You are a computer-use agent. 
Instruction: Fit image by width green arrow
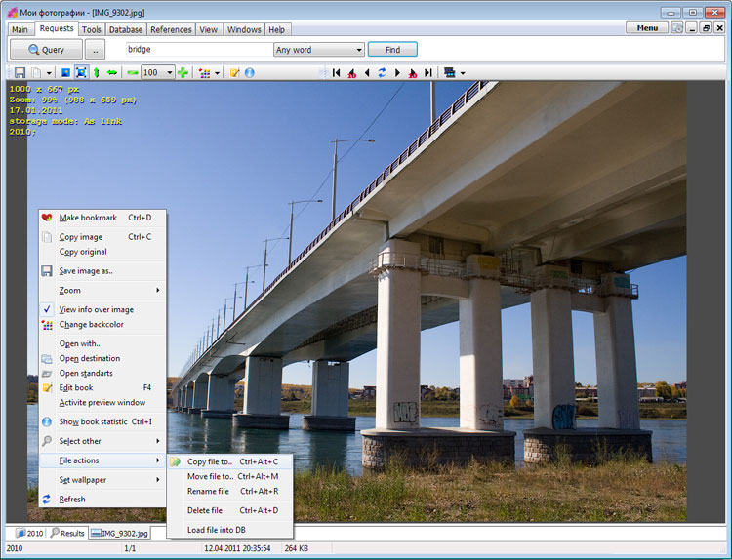pos(112,73)
